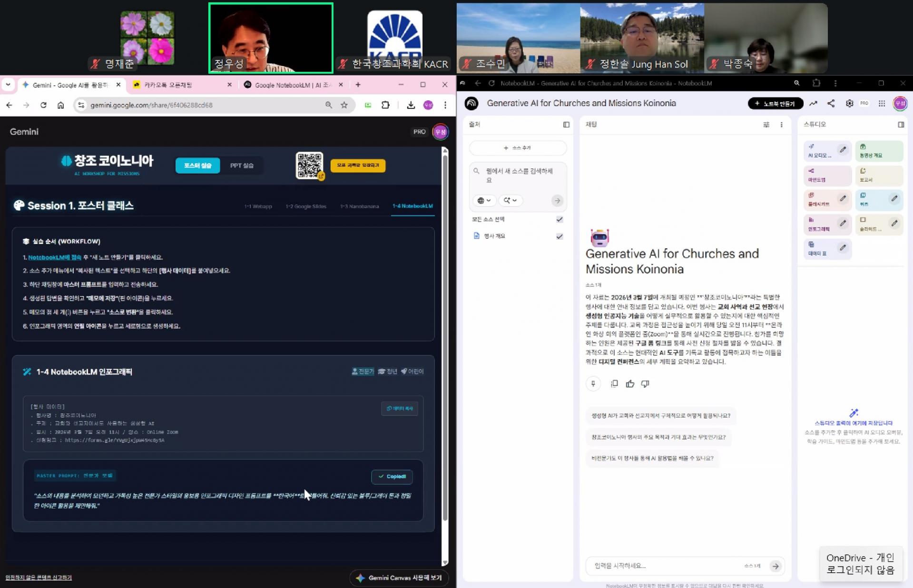Collapse the 출처 sources panel
This screenshot has height=588, width=913.
point(566,125)
